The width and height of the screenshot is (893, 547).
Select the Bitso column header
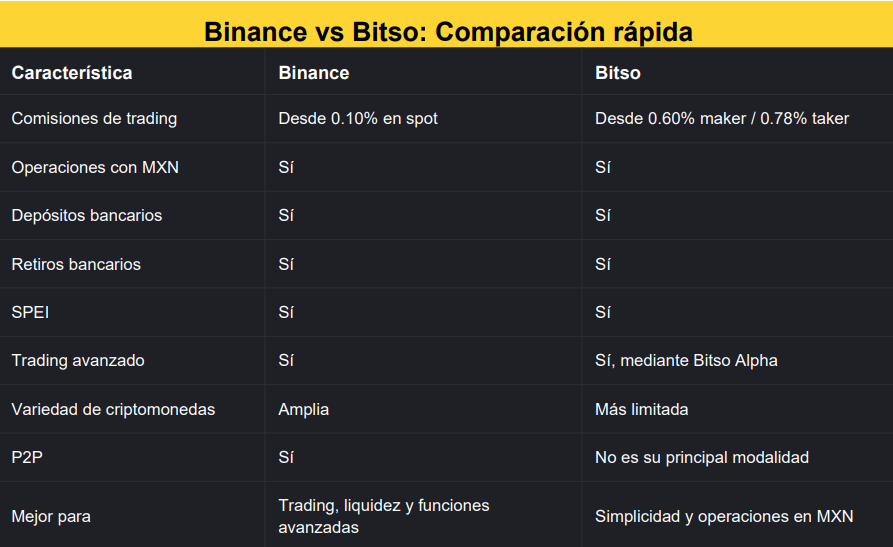(618, 73)
